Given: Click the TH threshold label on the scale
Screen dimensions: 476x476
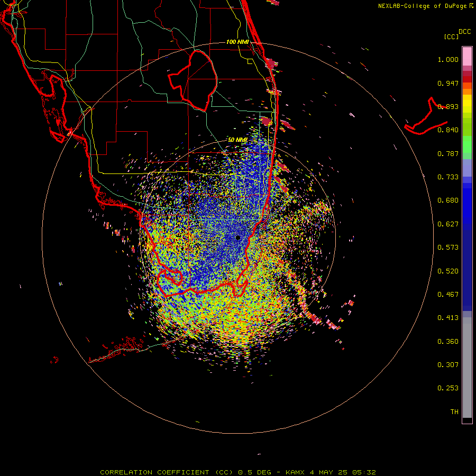Looking at the screenshot, I should click(x=454, y=412).
